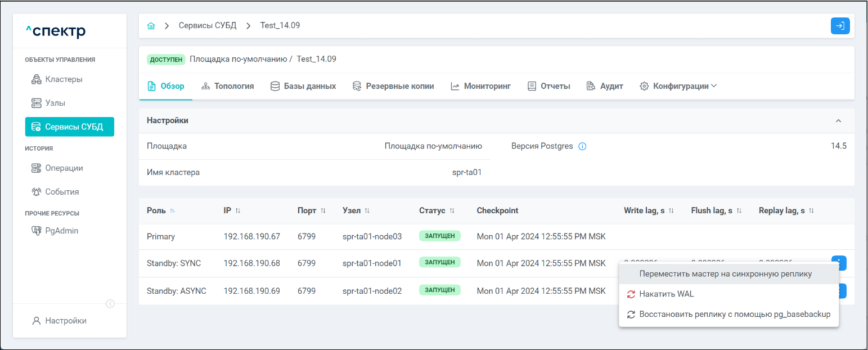This screenshot has height=350, width=868.
Task: Click the Postgres version info icon
Action: coord(582,146)
